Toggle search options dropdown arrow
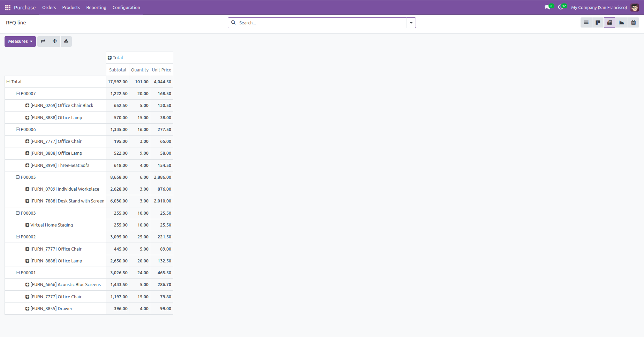The height and width of the screenshot is (337, 644). (411, 23)
